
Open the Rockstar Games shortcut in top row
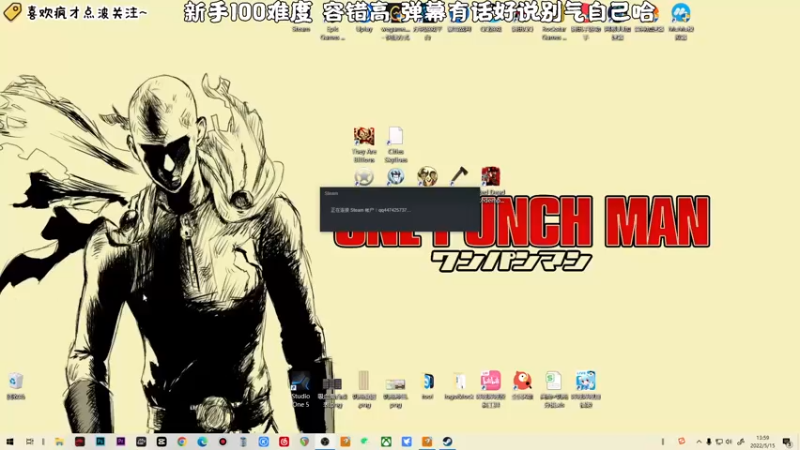coord(554,33)
